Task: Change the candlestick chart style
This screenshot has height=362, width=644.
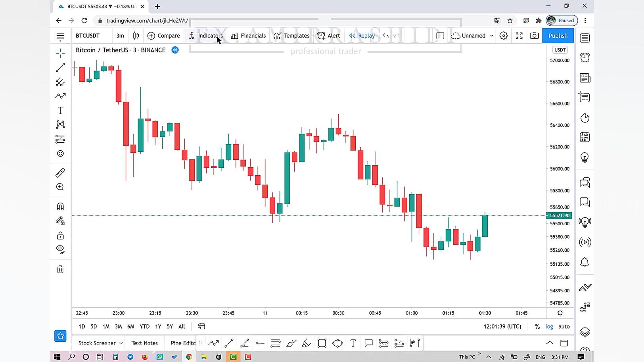Action: point(136,36)
